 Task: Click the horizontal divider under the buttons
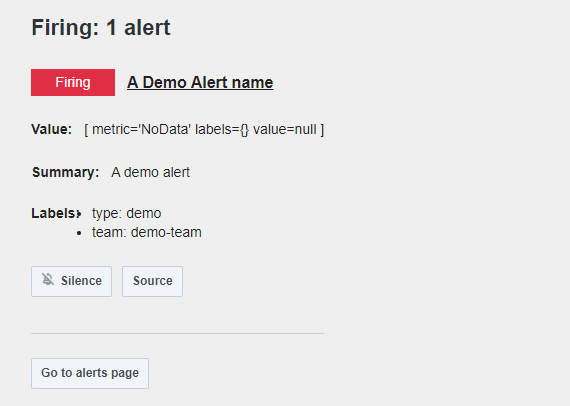tap(177, 333)
